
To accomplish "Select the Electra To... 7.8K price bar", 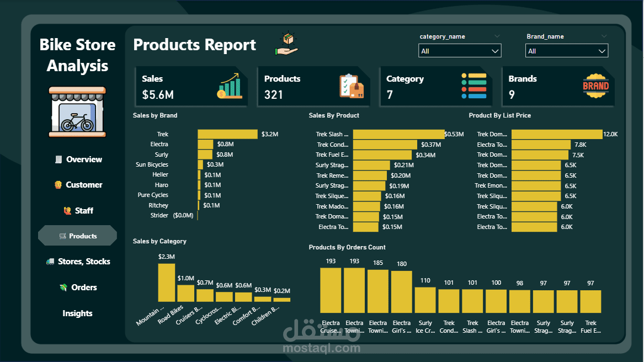I will coord(541,145).
